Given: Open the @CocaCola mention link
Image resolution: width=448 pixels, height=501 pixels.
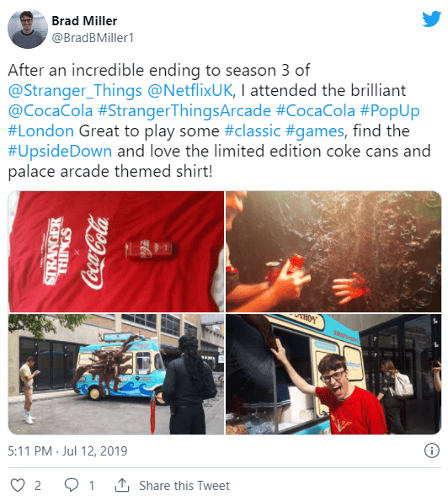Looking at the screenshot, I should point(51,110).
